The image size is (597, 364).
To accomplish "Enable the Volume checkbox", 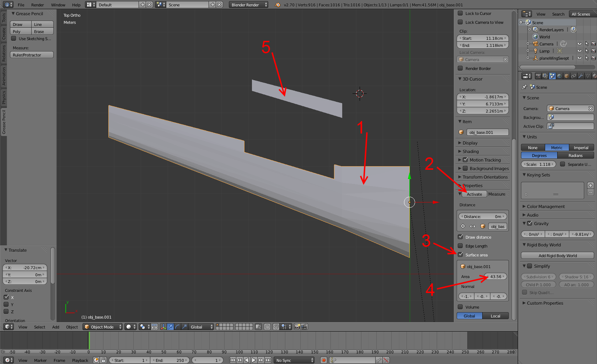I will point(461,307).
